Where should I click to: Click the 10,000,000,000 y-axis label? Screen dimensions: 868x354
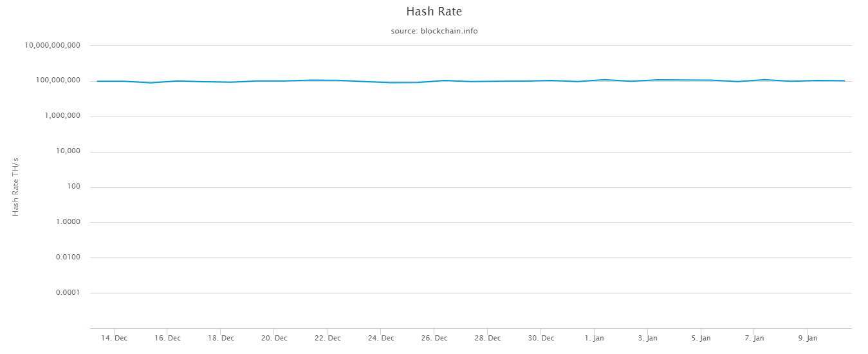[x=53, y=46]
